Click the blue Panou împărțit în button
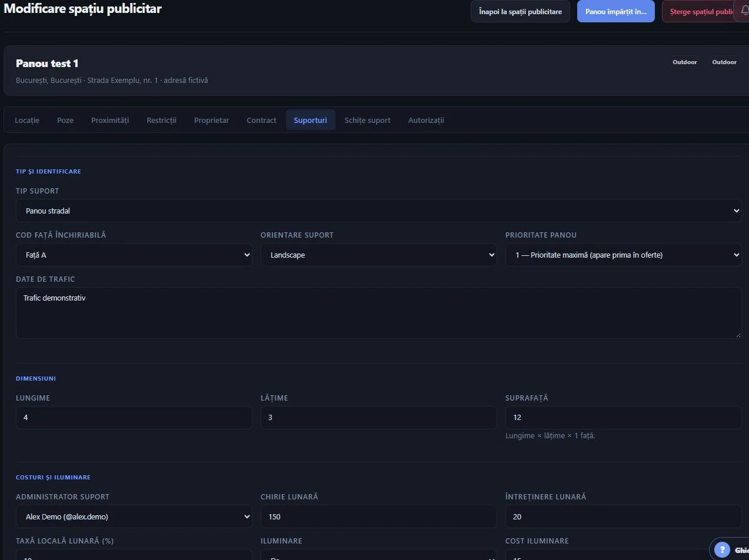The image size is (749, 560). click(616, 12)
